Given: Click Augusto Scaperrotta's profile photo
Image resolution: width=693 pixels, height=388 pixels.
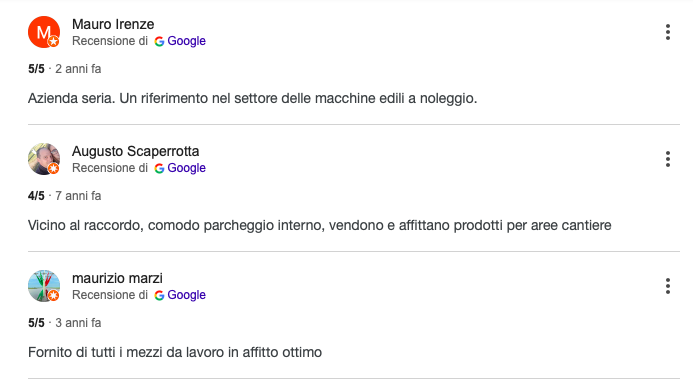Looking at the screenshot, I should point(44,159).
